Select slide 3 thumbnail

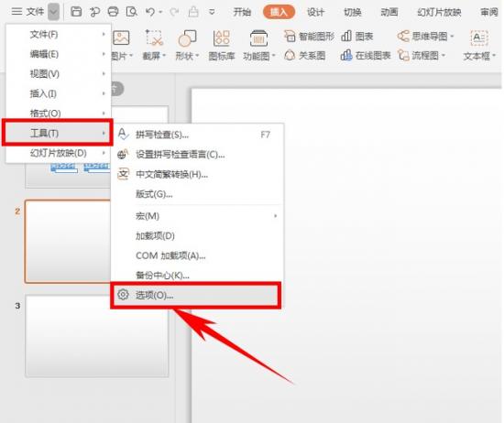coord(97,336)
